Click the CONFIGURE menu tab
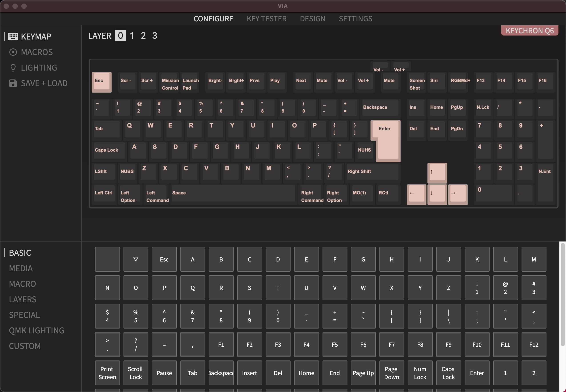This screenshot has width=566, height=392. pos(213,18)
